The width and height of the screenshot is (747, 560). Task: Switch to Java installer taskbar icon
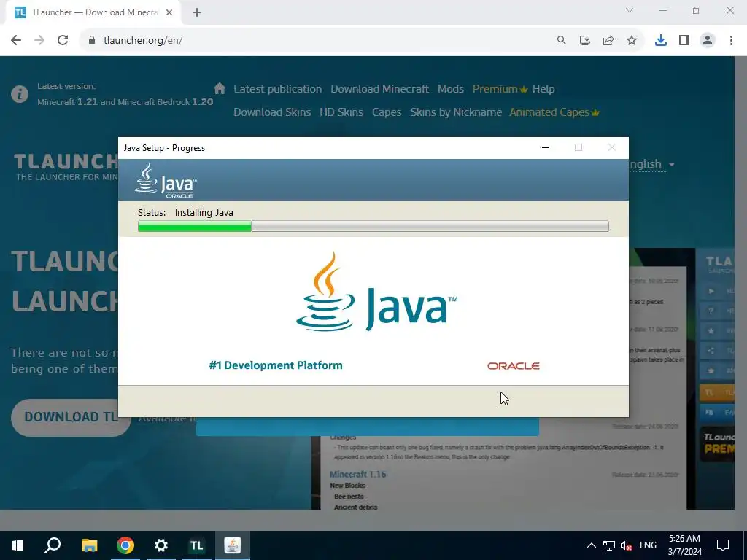233,545
